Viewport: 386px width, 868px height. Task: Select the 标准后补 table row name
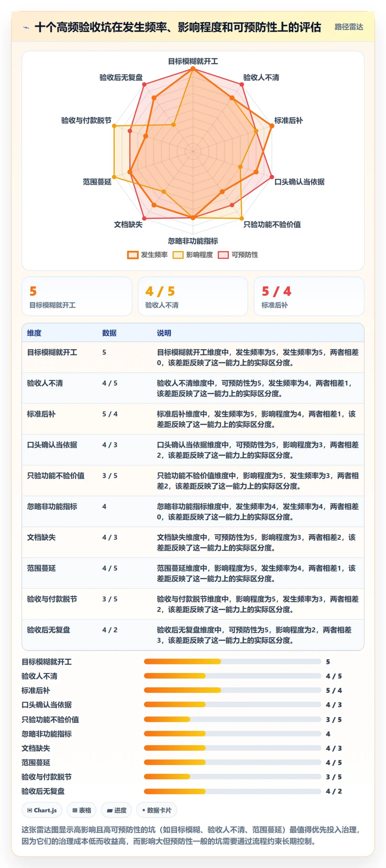(x=41, y=414)
